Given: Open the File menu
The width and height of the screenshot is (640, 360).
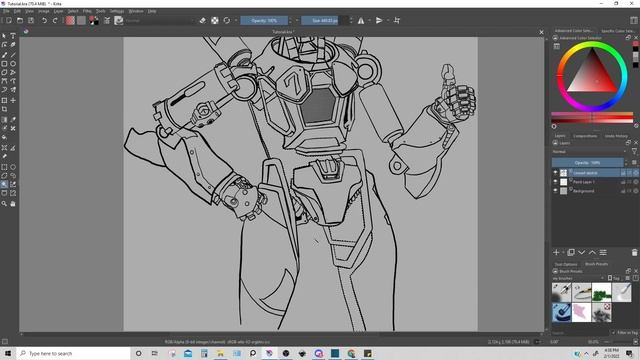Looking at the screenshot, I should [7, 11].
